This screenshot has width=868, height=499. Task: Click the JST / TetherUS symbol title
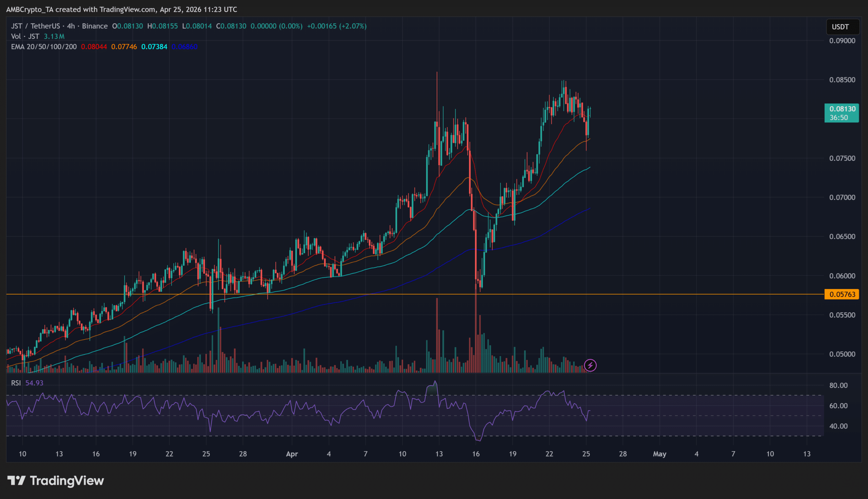(x=35, y=26)
